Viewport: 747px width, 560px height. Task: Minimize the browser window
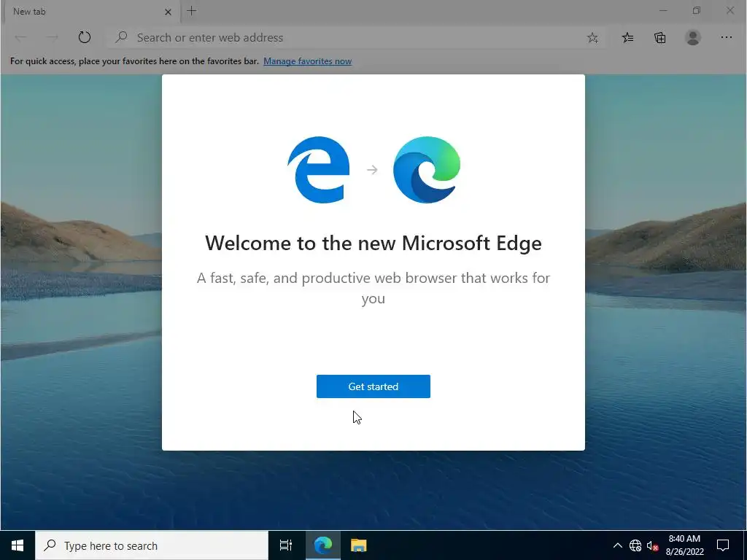[x=663, y=10]
